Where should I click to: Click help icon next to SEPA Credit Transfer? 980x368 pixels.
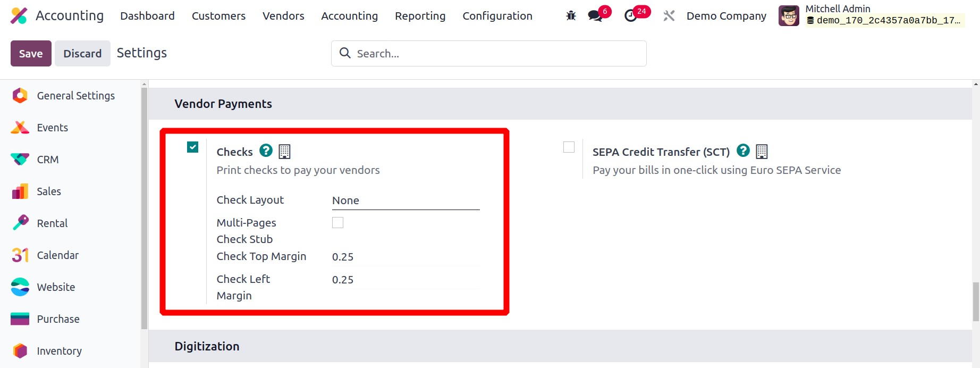pyautogui.click(x=743, y=151)
